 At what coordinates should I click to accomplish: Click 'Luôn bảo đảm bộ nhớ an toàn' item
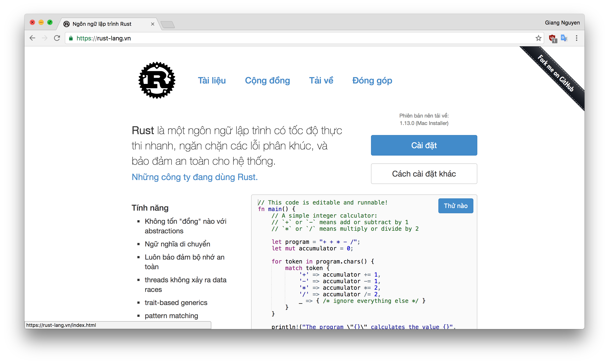click(x=184, y=262)
